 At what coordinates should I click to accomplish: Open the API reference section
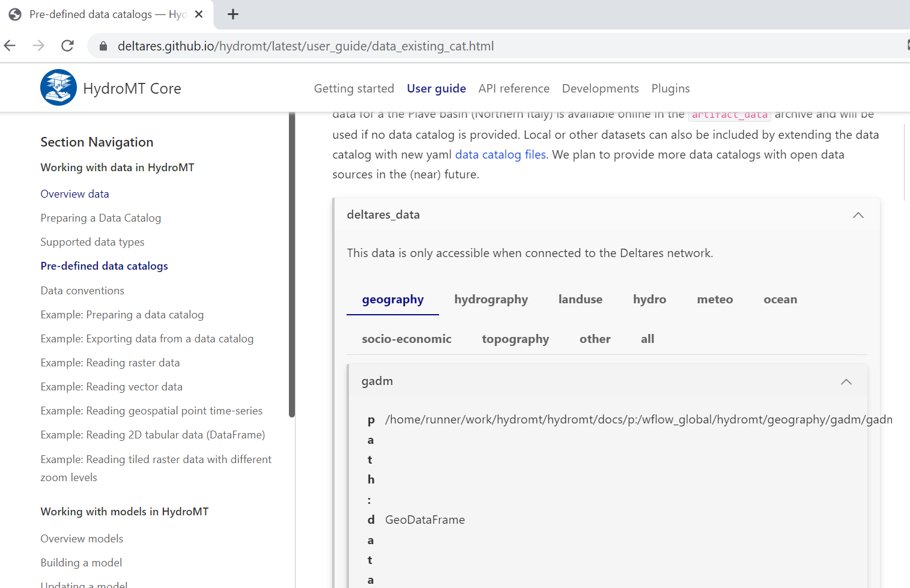(x=514, y=88)
